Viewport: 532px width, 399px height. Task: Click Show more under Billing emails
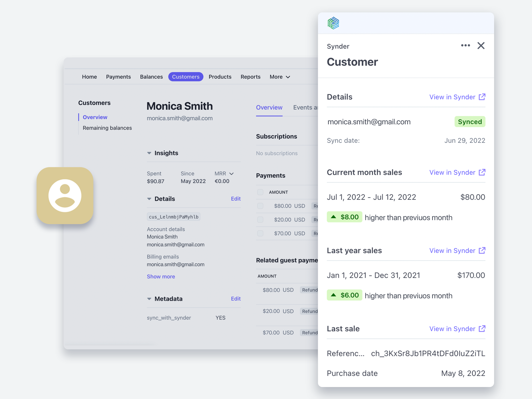click(161, 276)
